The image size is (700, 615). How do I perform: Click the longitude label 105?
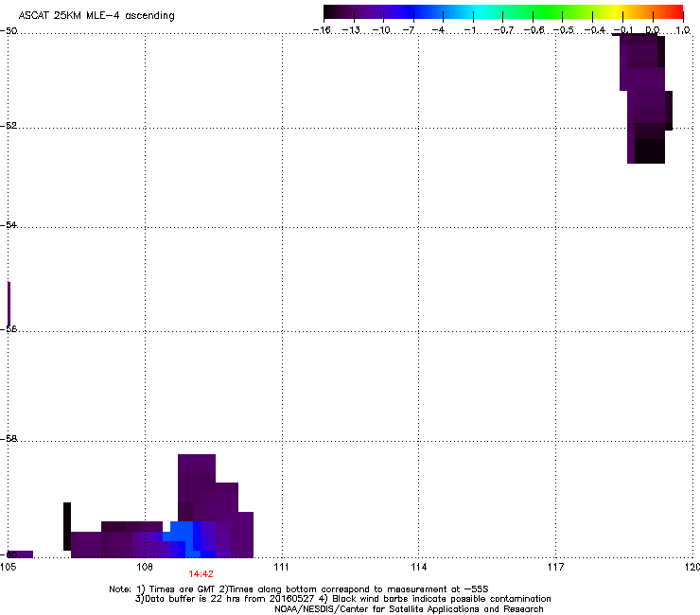point(9,567)
